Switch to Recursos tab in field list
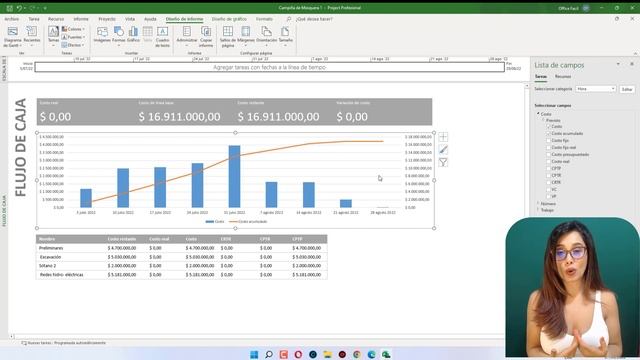Image resolution: width=640 pixels, height=360 pixels. pos(563,77)
